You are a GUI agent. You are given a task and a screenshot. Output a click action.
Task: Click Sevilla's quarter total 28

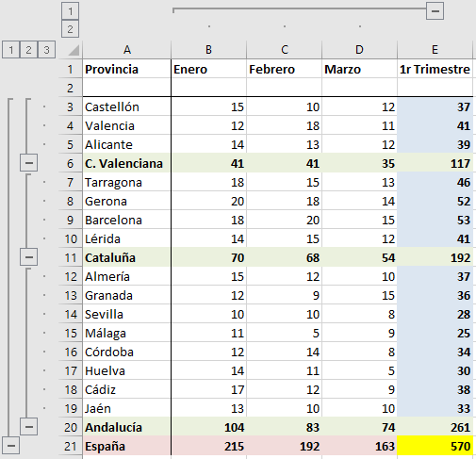coord(435,314)
